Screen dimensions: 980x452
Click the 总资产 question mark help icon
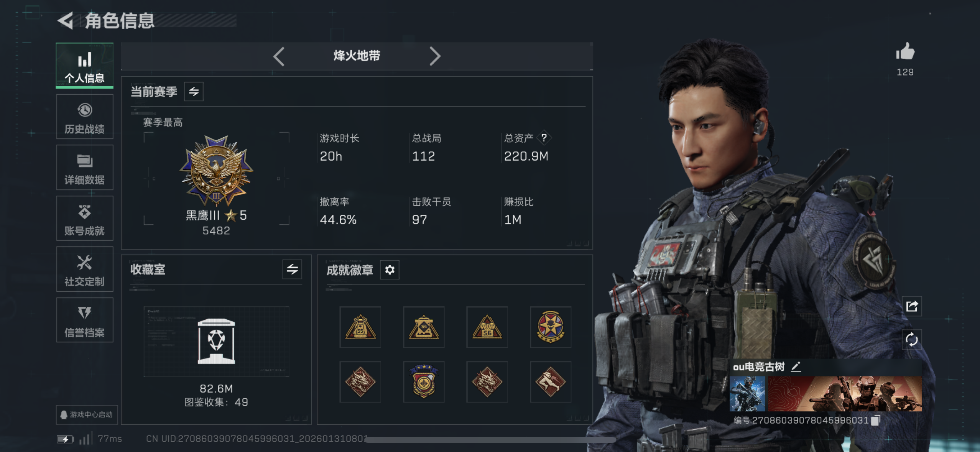pyautogui.click(x=544, y=138)
